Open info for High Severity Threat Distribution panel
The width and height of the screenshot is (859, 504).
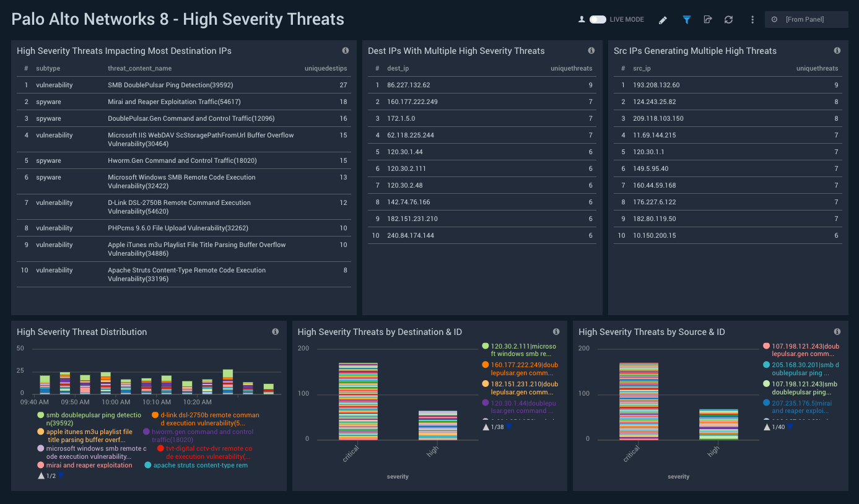[x=275, y=332]
